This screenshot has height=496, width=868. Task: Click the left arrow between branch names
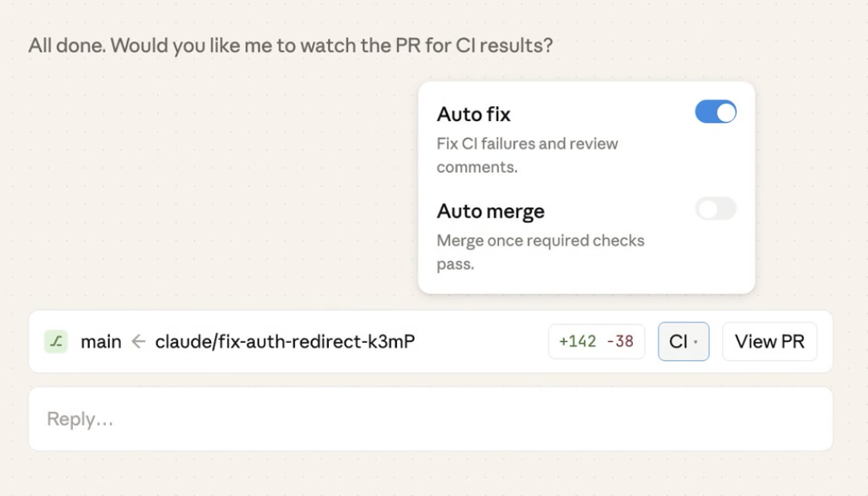pos(138,342)
